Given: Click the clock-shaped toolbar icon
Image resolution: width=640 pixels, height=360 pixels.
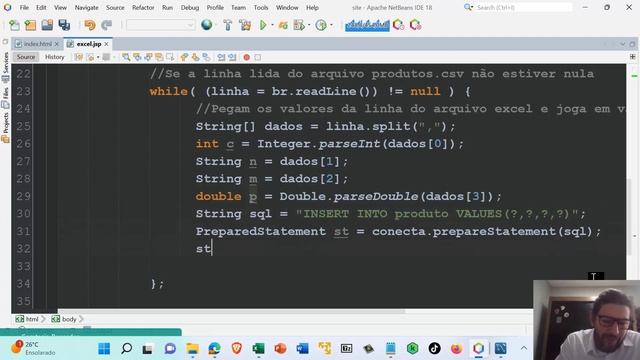Looking at the screenshot, I should [x=321, y=25].
